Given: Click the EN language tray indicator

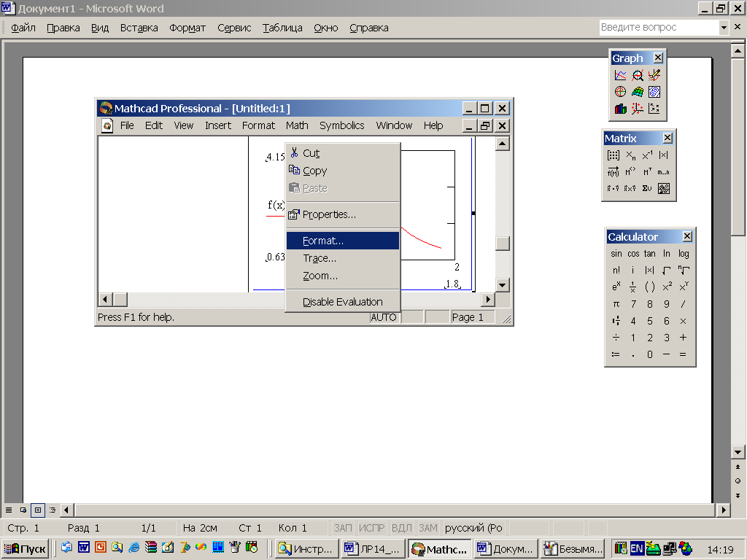Looking at the screenshot, I should (637, 548).
